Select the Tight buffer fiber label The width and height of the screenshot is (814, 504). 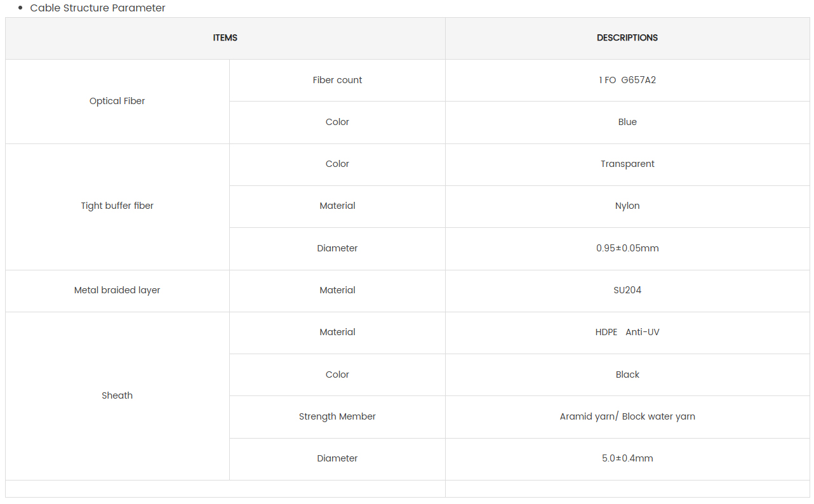tap(117, 206)
